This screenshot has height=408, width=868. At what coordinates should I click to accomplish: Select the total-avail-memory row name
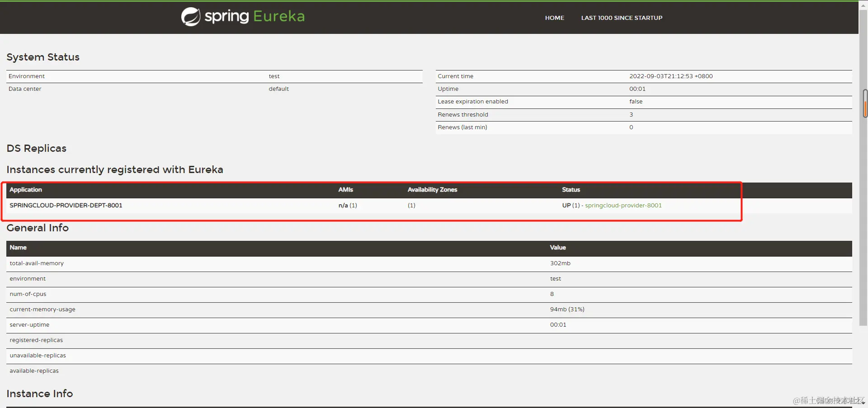(x=37, y=263)
